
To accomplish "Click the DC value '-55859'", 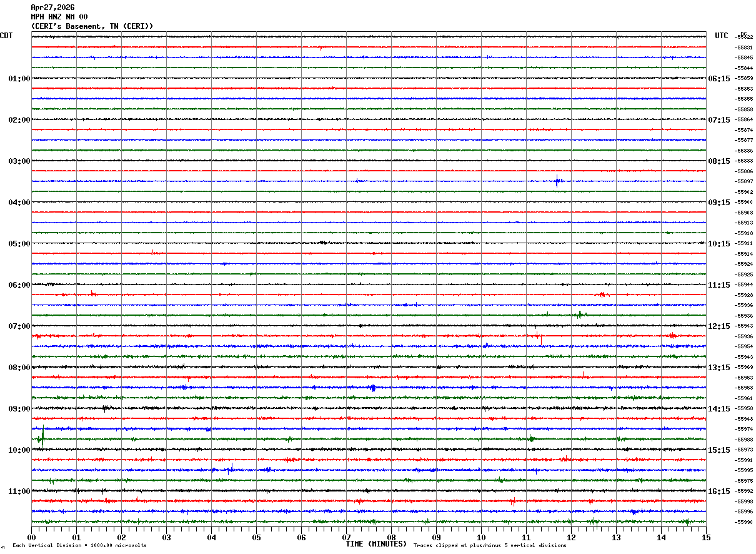I will point(744,79).
